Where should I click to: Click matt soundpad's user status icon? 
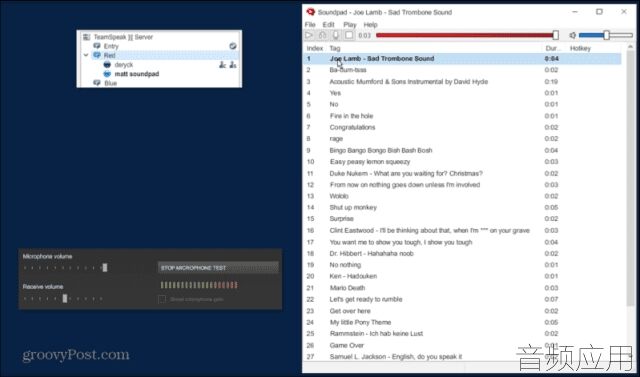point(107,74)
